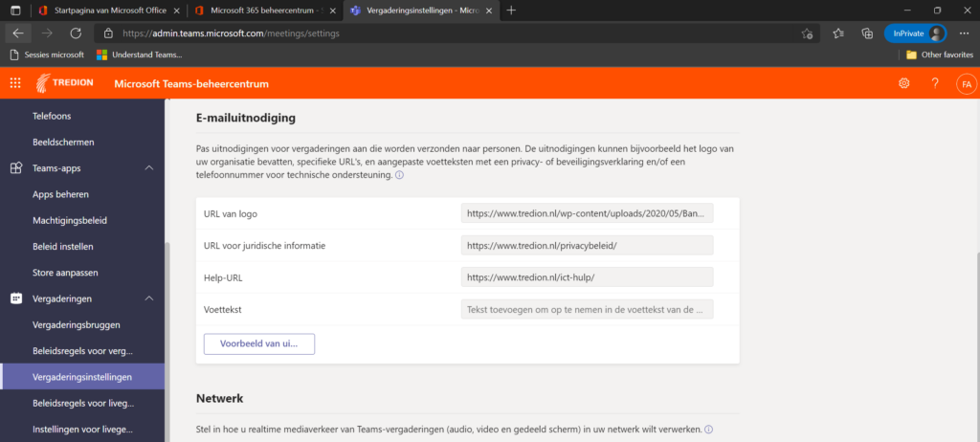Open the help question mark icon
980x442 pixels.
(x=935, y=83)
